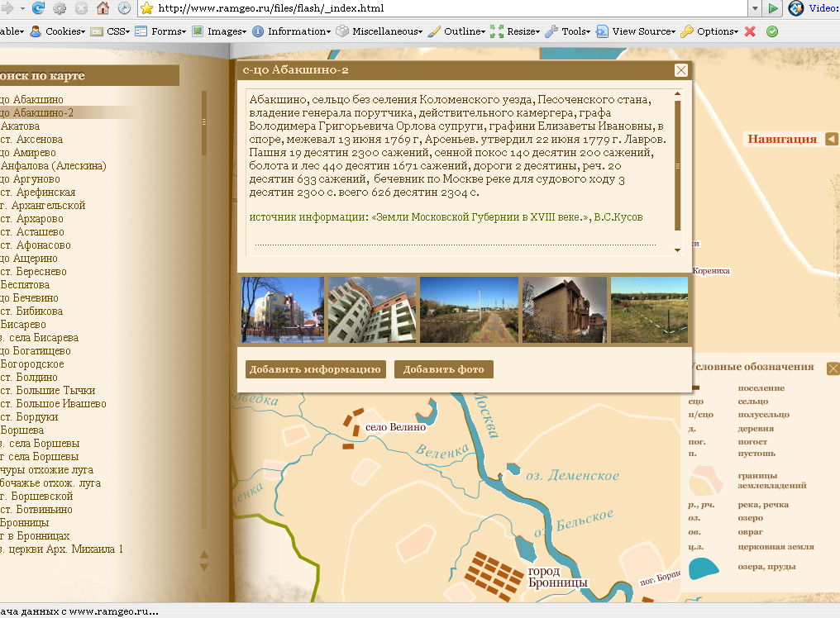The image size is (840, 618).
Task: Open the dirt road photo thumbnail
Action: [470, 310]
